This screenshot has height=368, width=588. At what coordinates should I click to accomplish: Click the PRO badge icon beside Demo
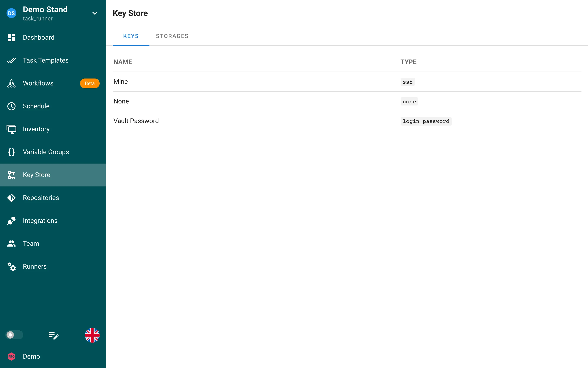pos(11,357)
